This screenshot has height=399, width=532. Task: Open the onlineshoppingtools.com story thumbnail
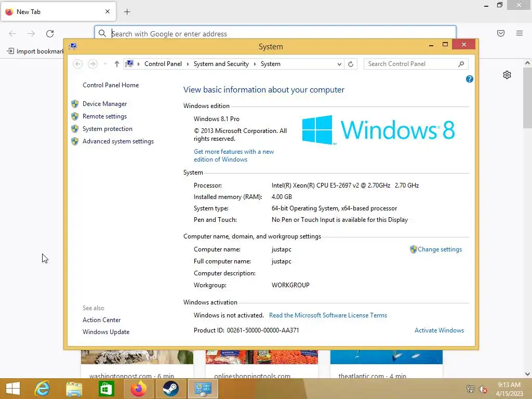(262, 357)
